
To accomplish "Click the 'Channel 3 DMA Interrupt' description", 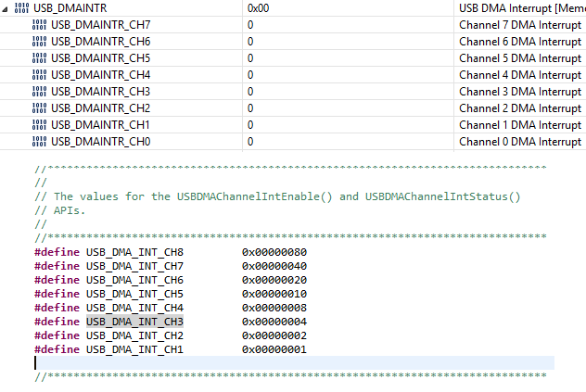I will click(520, 92).
